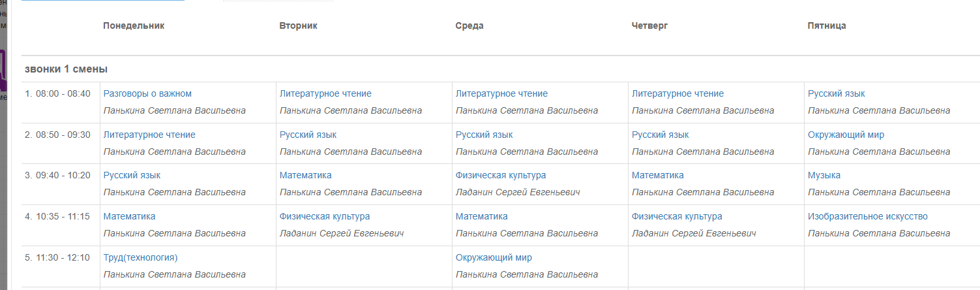Open Friday's "Изобразительное искусство" lesson link
This screenshot has height=290, width=980.
[867, 216]
